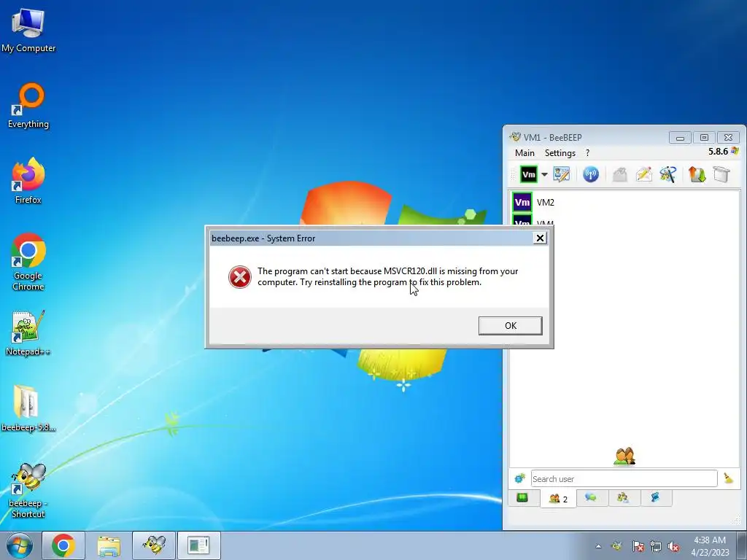The width and height of the screenshot is (747, 560).
Task: Click the BeeBEEP bee icon in the taskbar
Action: [154, 545]
